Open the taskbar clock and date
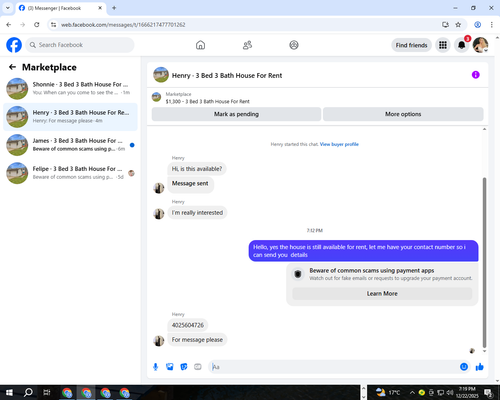 [x=467, y=392]
